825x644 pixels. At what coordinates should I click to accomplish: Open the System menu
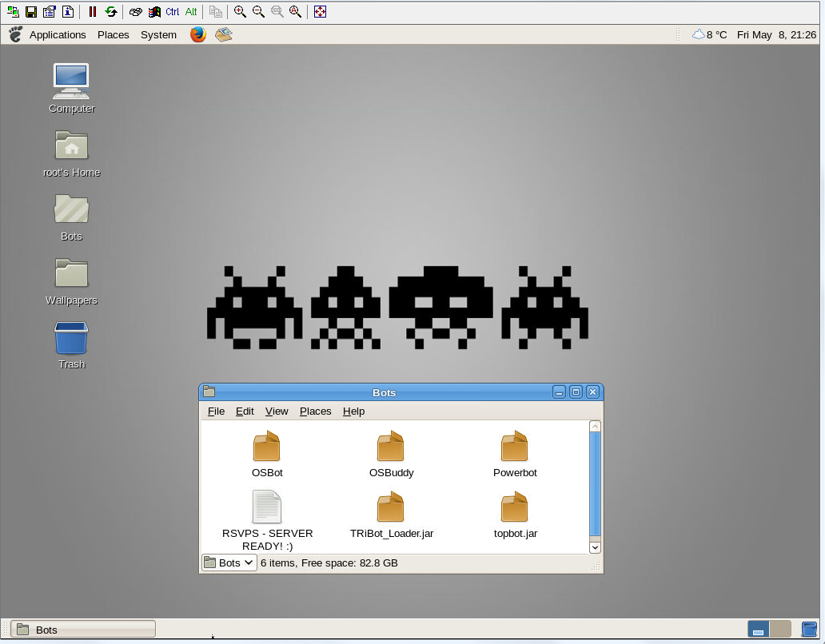pos(158,34)
